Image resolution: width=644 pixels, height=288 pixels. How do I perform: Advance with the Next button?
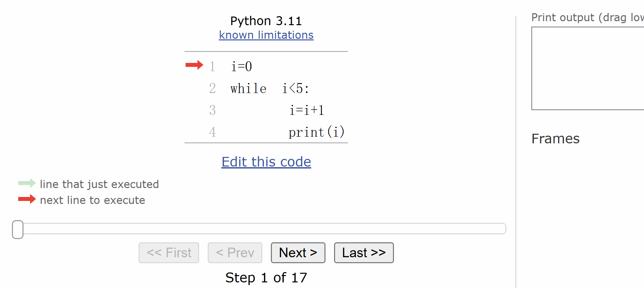pos(298,253)
